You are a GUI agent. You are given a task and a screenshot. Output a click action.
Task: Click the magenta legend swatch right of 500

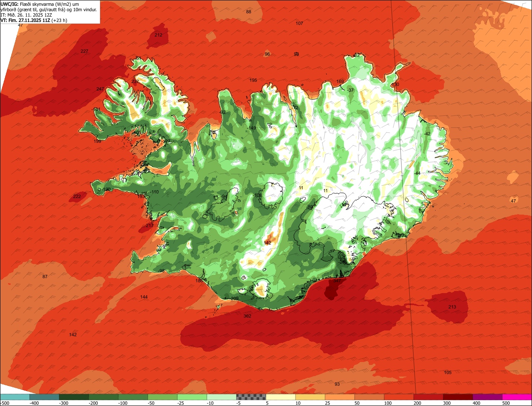click(x=517, y=397)
